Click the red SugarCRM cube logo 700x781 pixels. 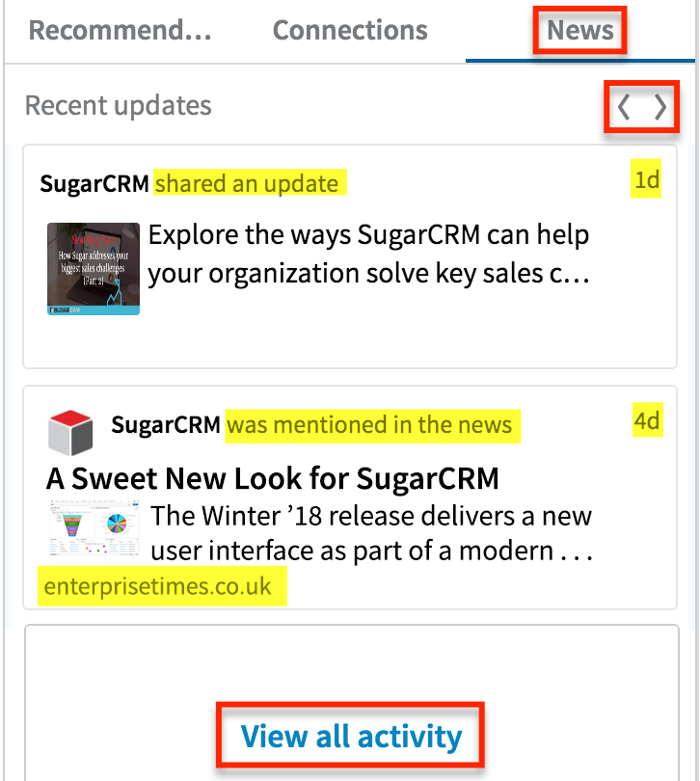tap(70, 432)
